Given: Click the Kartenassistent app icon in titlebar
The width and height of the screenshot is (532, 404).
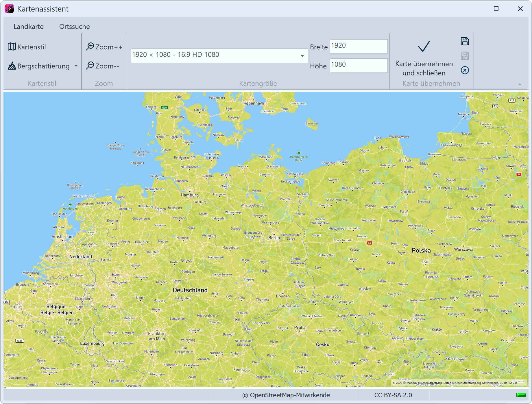Looking at the screenshot, I should coord(10,9).
